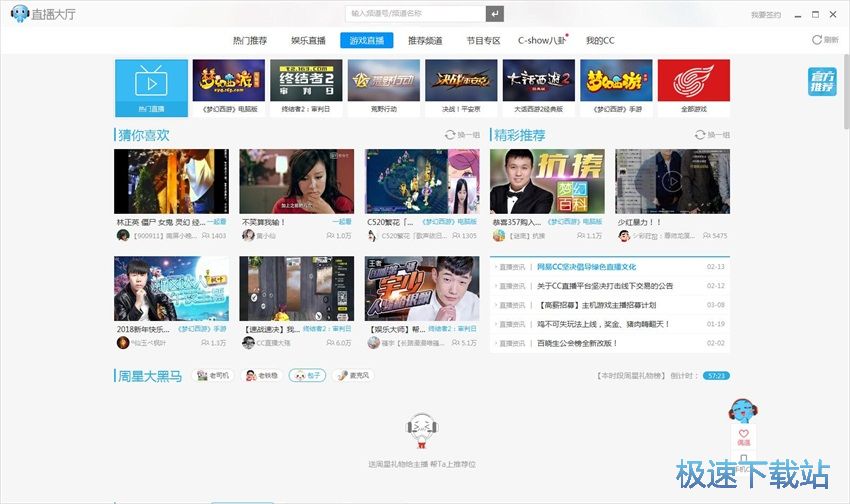
Task: Open the C520繁花 stream thumbnail
Action: point(422,181)
